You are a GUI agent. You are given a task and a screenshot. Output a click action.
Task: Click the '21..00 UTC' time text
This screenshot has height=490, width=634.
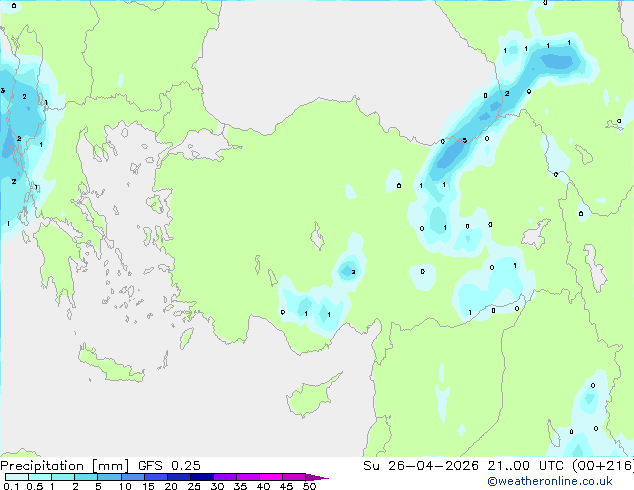click(x=526, y=466)
